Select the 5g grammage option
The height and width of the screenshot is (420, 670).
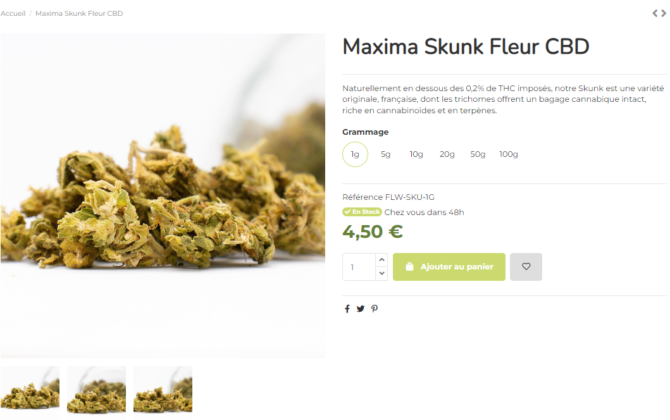(x=385, y=154)
